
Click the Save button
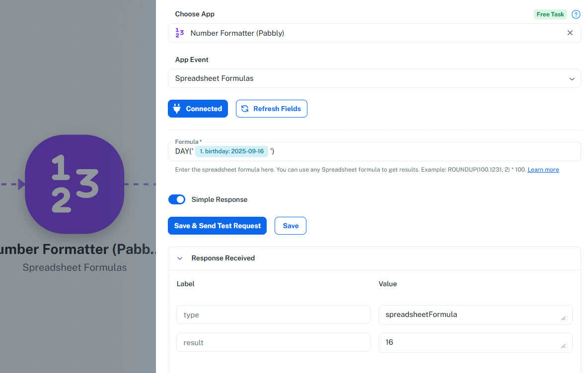coord(290,226)
